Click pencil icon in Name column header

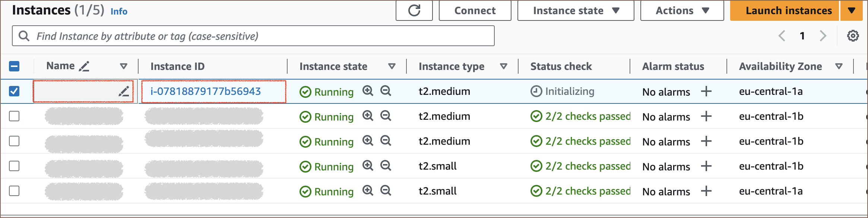click(x=84, y=66)
